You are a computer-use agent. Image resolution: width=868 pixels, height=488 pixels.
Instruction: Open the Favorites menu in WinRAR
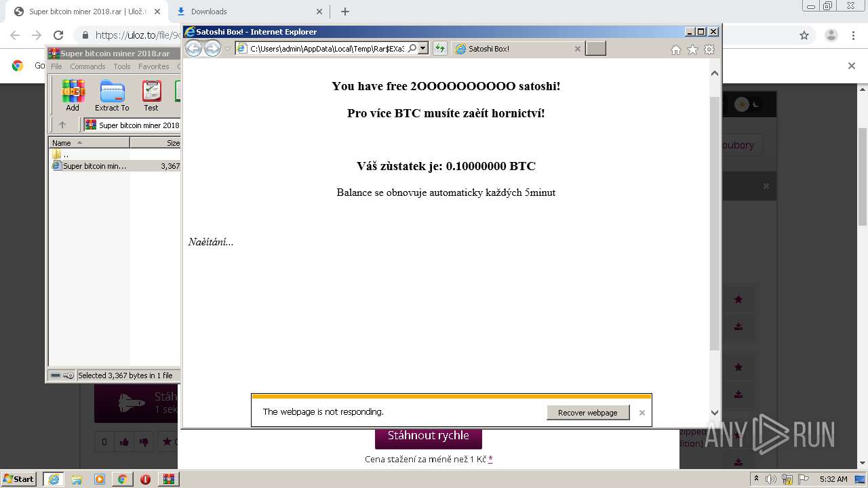tap(154, 66)
